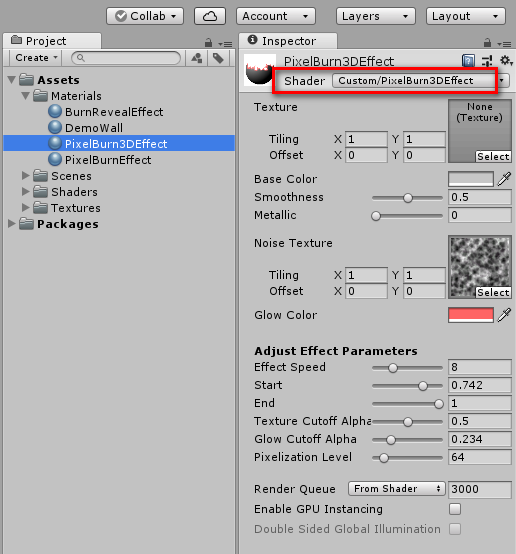Viewport: 516px width, 554px height.
Task: Click the End value field
Action: pos(480,403)
